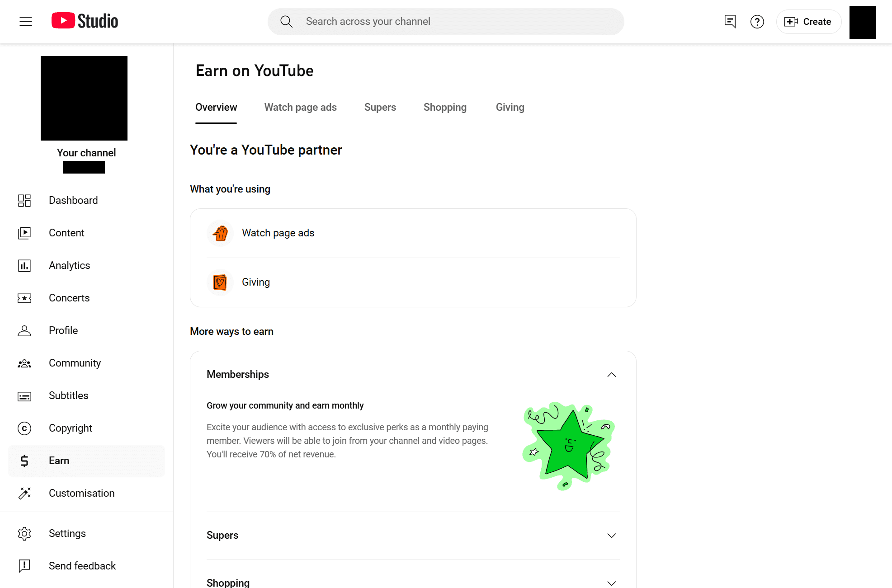892x588 pixels.
Task: Click the Analytics bar chart icon
Action: pos(24,265)
